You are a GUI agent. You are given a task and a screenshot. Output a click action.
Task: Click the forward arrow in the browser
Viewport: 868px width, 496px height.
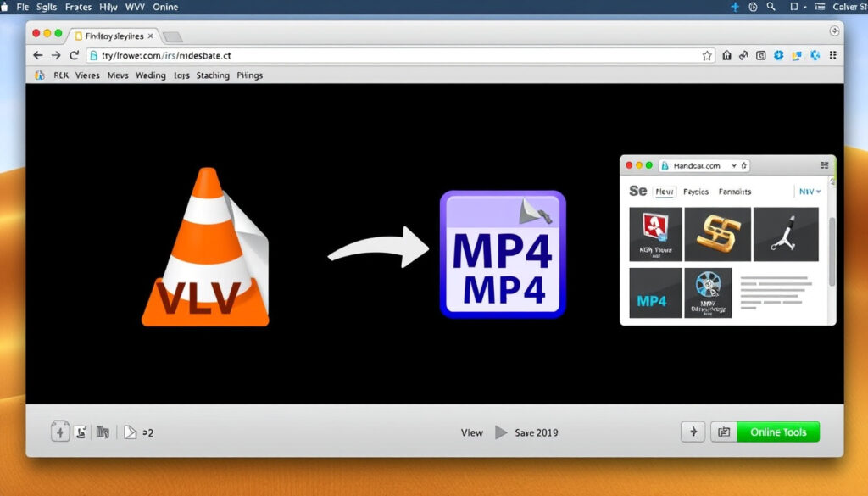tap(56, 55)
